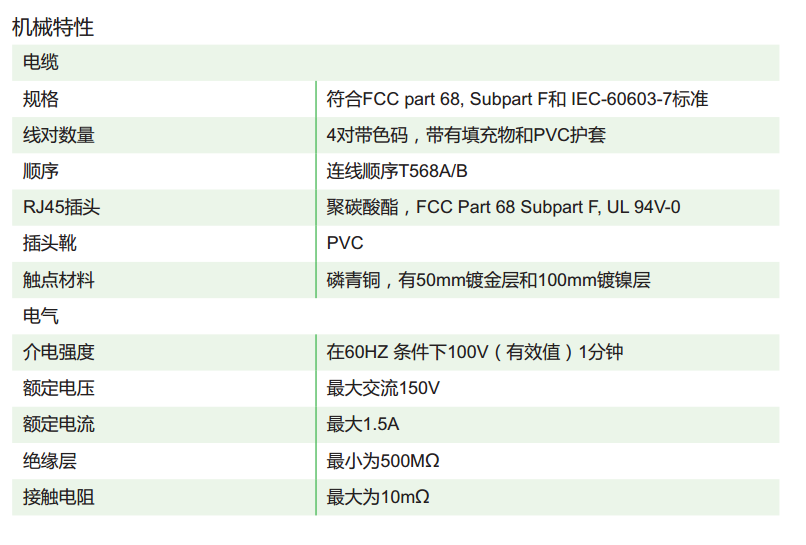This screenshot has width=806, height=545.
Task: Select the FCC part 68 specification text
Action: tap(517, 99)
